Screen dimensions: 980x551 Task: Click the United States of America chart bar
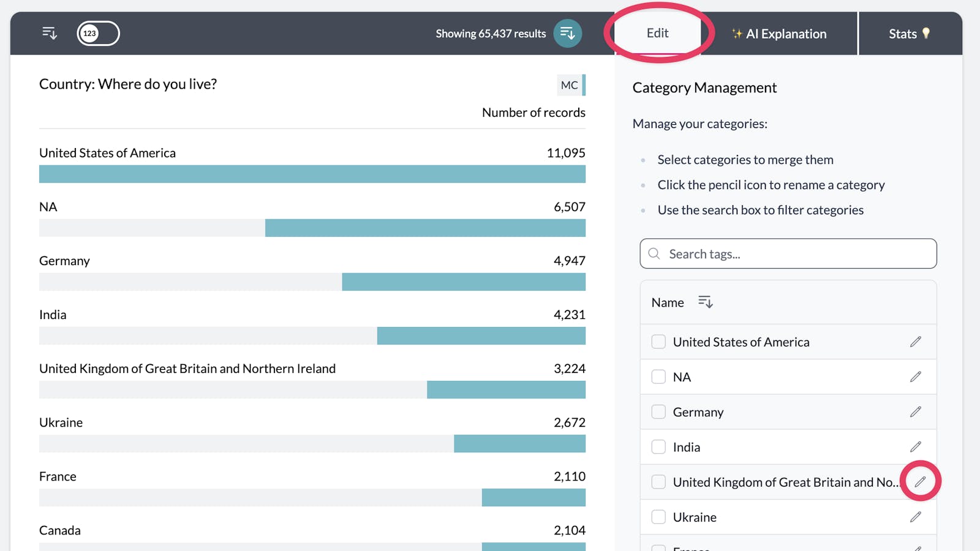(312, 174)
